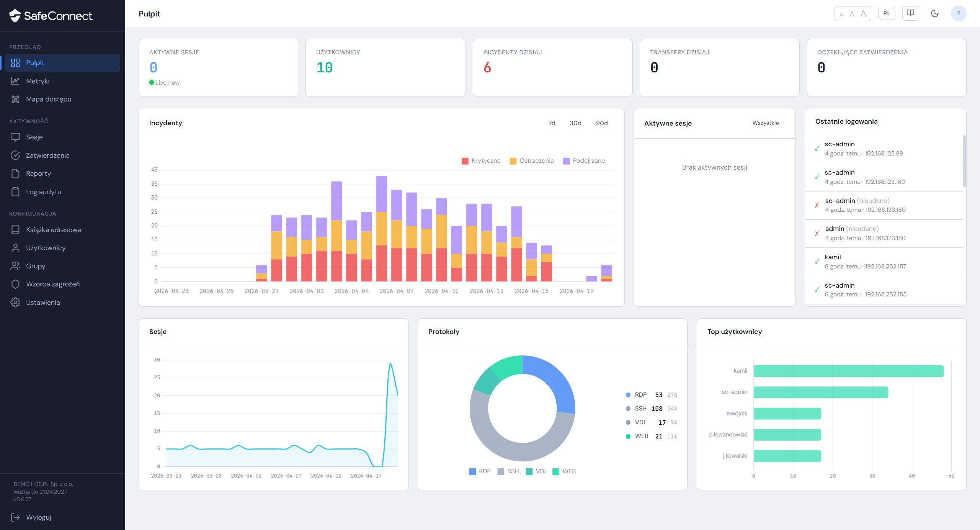Open the Pulpit dashboard icon
980x530 pixels.
click(15, 63)
